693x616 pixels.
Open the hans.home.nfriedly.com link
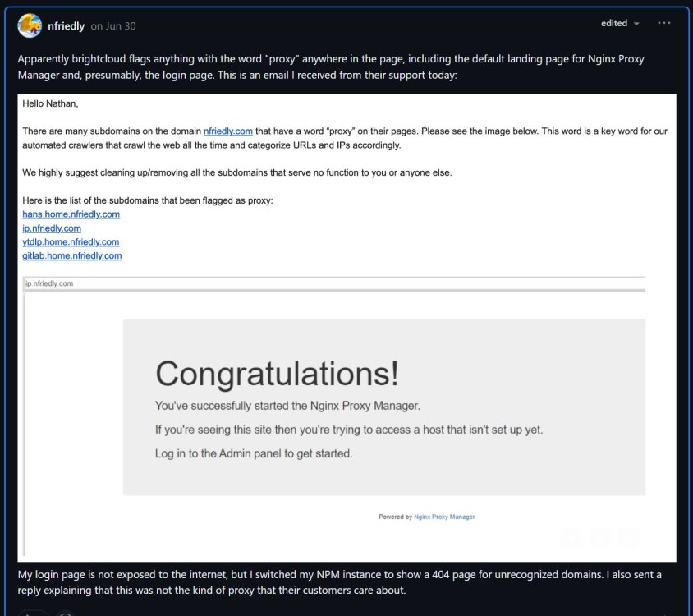71,214
